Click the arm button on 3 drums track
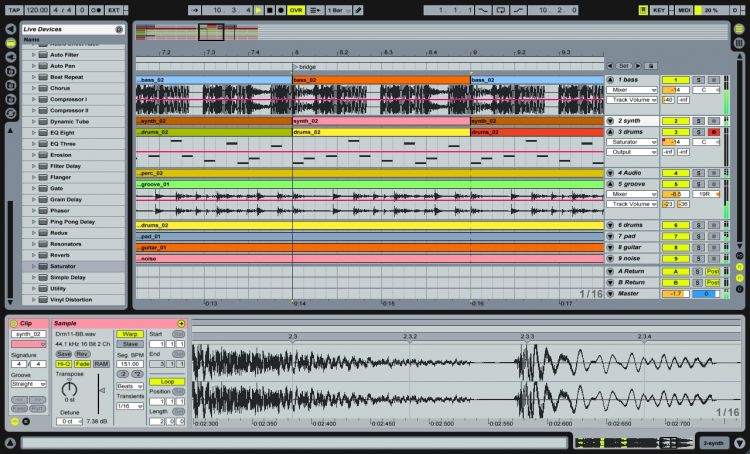 coord(713,131)
